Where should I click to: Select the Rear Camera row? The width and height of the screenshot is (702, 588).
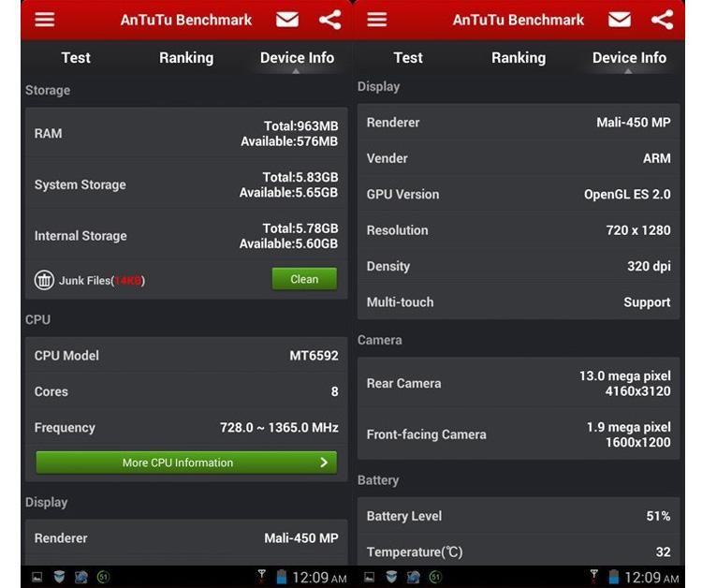click(519, 383)
